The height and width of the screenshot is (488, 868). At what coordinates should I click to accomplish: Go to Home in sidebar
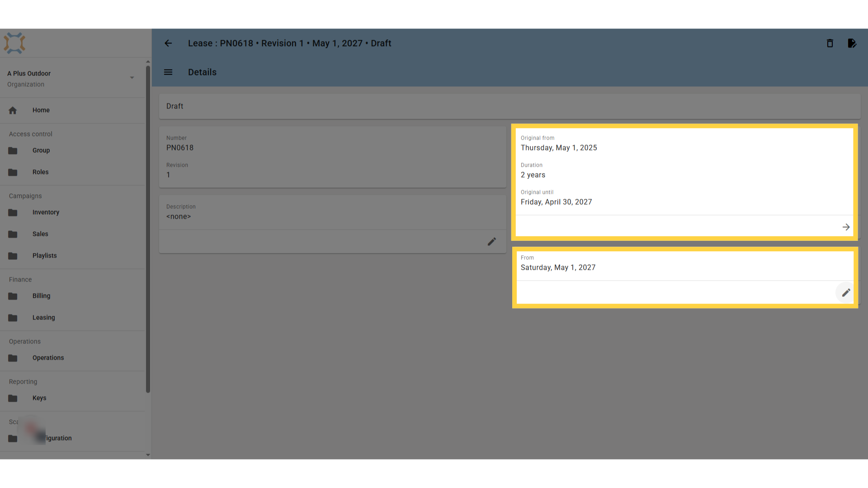[x=72, y=110]
